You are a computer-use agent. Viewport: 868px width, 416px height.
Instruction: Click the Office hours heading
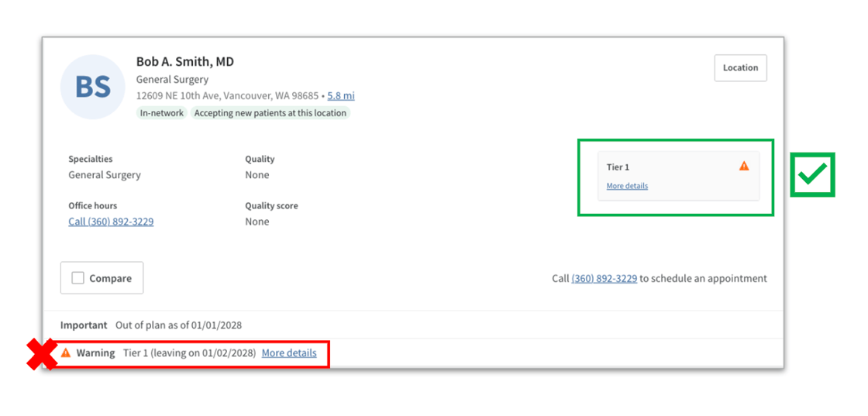tap(92, 206)
